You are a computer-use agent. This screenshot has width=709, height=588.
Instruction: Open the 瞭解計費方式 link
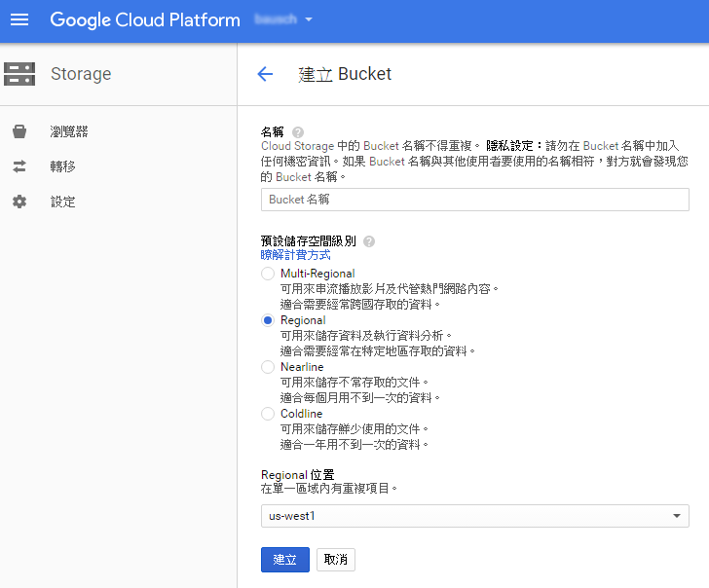295,255
